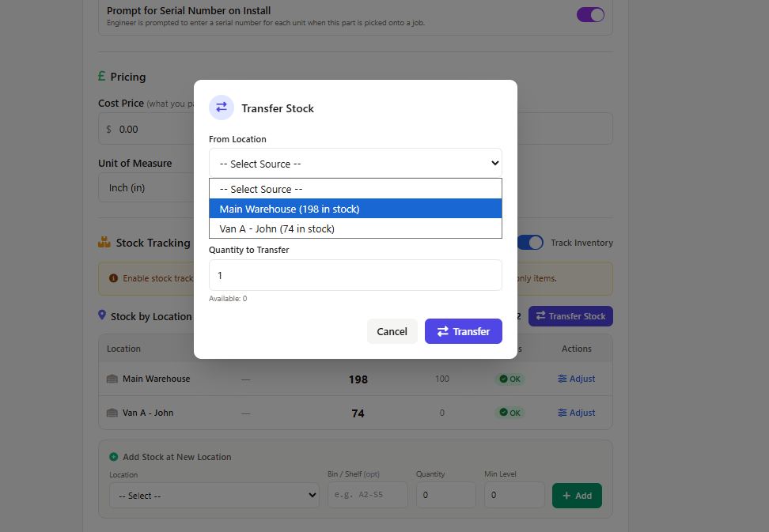Viewport: 769px width, 532px height.
Task: Click the Location column header
Action: click(x=123, y=349)
